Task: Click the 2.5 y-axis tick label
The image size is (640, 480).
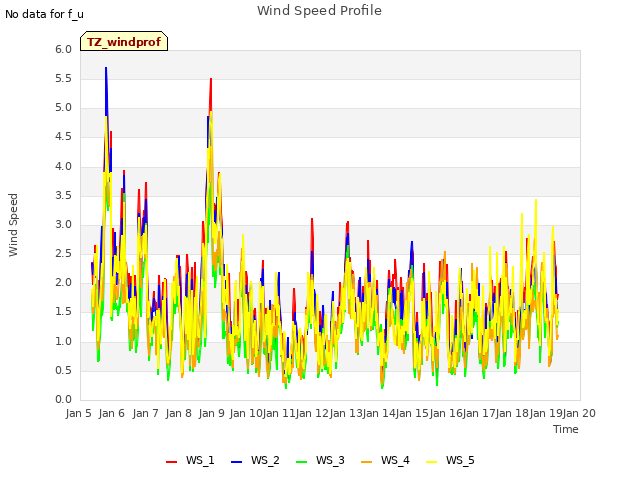Action: point(63,253)
